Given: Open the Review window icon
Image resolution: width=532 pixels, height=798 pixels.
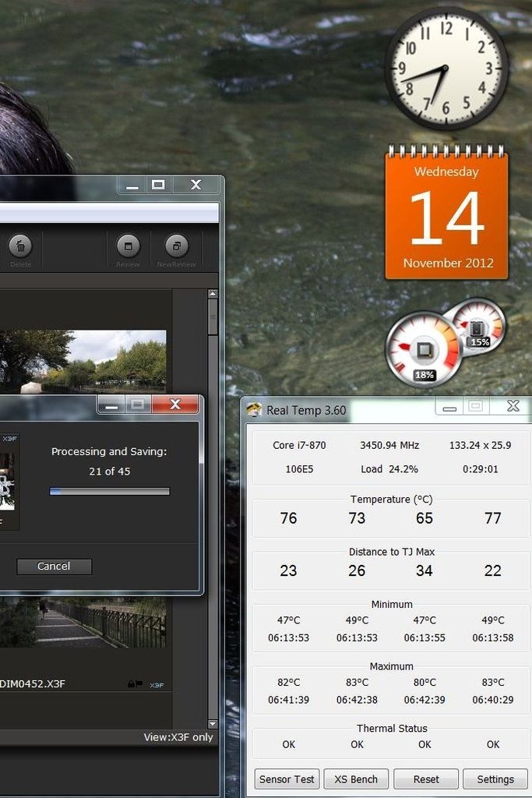Looking at the screenshot, I should pyautogui.click(x=128, y=247).
